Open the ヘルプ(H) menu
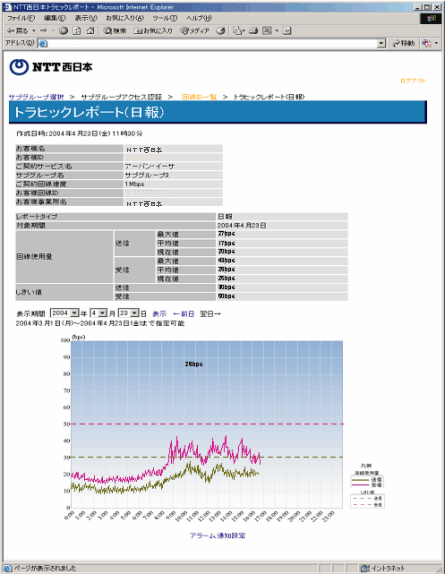Viewport: 445px width, 574px height. click(x=199, y=18)
